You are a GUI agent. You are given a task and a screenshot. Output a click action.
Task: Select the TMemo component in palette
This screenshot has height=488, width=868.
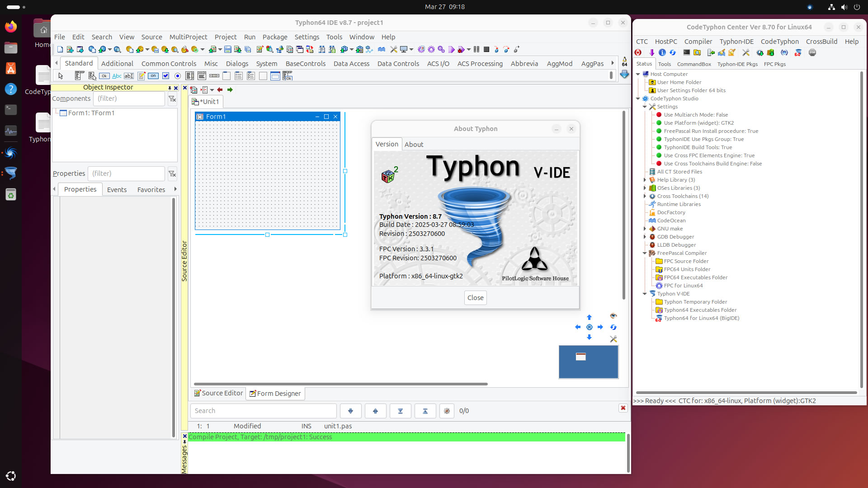point(141,76)
